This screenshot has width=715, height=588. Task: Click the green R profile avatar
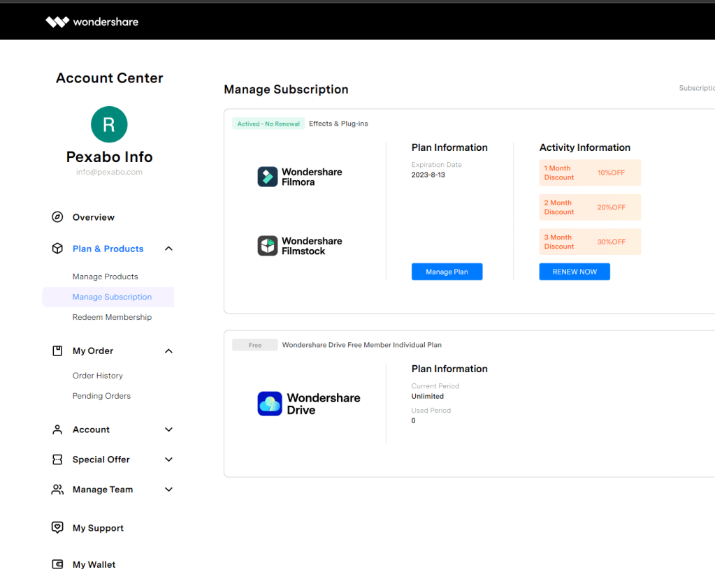109,124
